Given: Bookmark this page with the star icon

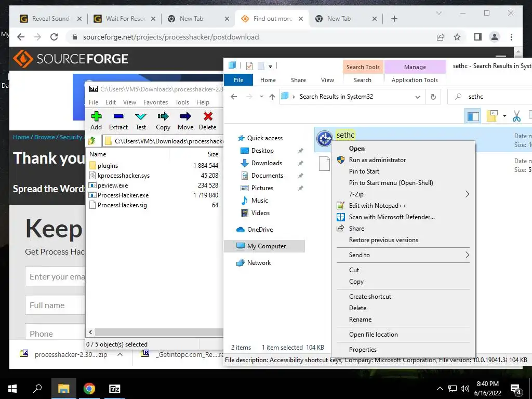Looking at the screenshot, I should pos(457,37).
